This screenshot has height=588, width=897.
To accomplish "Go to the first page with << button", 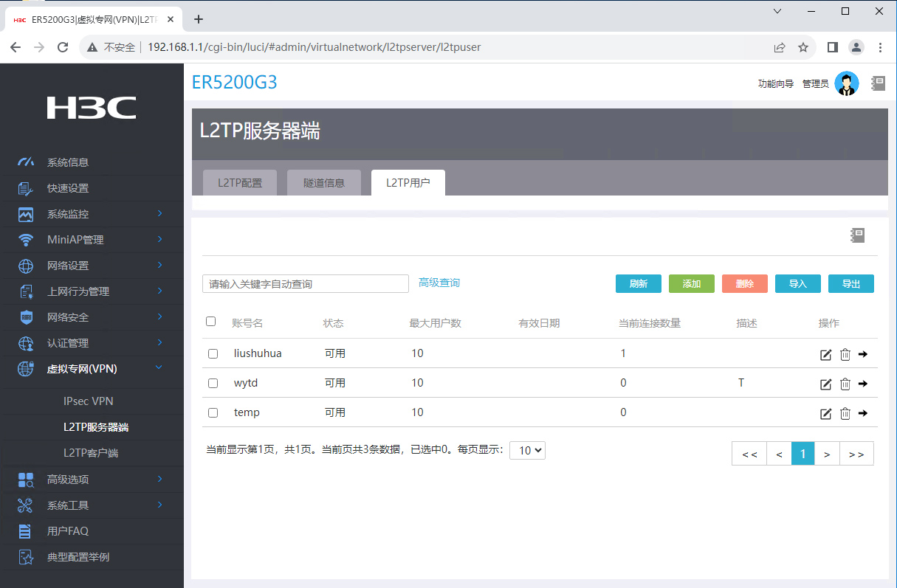I will tap(749, 454).
